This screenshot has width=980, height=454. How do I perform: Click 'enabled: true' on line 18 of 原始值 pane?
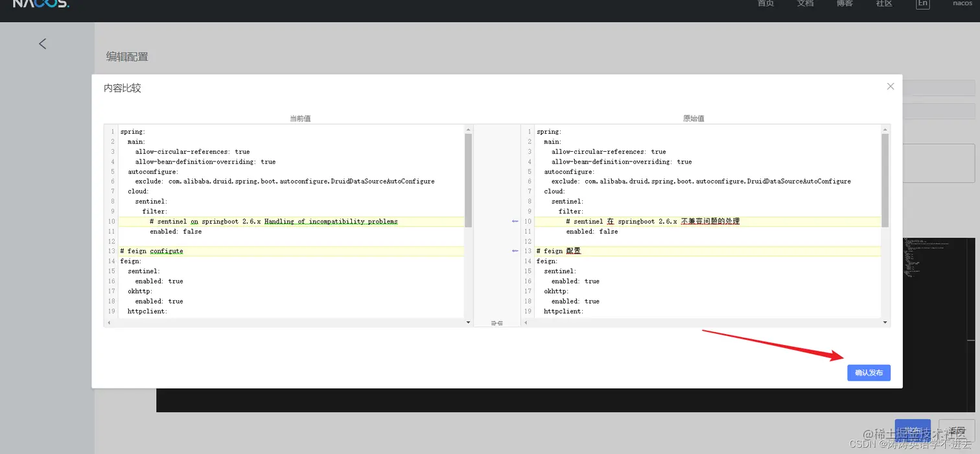coord(576,302)
